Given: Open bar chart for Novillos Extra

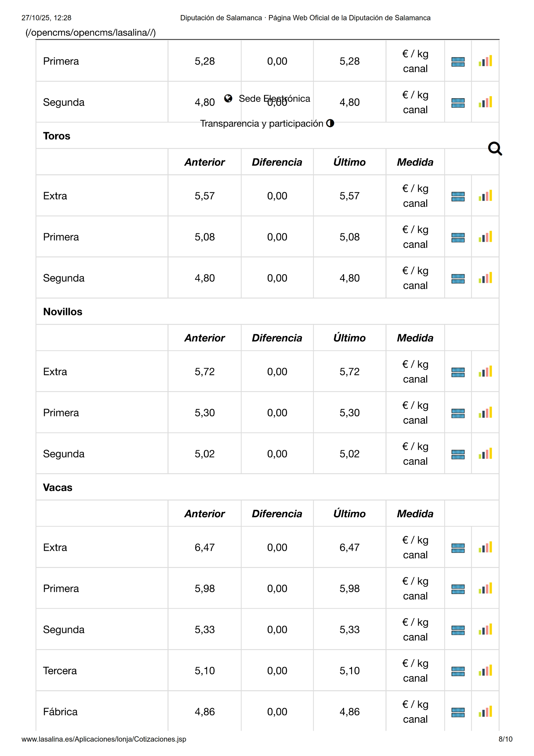Looking at the screenshot, I should point(485,371).
